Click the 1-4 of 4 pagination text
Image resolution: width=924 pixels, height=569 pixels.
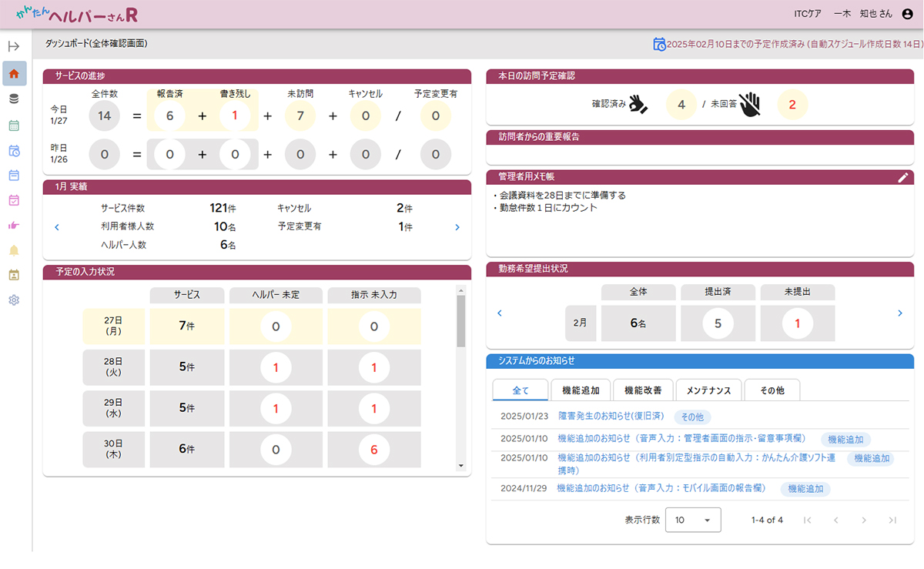click(767, 520)
